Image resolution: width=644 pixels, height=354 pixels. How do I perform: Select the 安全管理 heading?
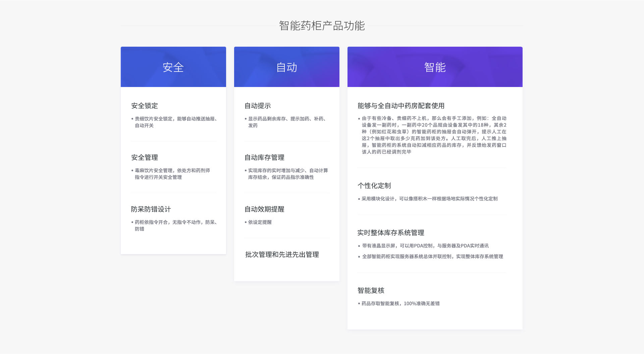[x=145, y=158]
